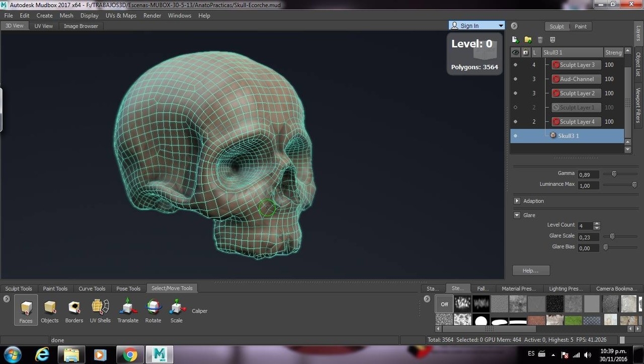Open the Lighting Presets tab

click(566, 288)
